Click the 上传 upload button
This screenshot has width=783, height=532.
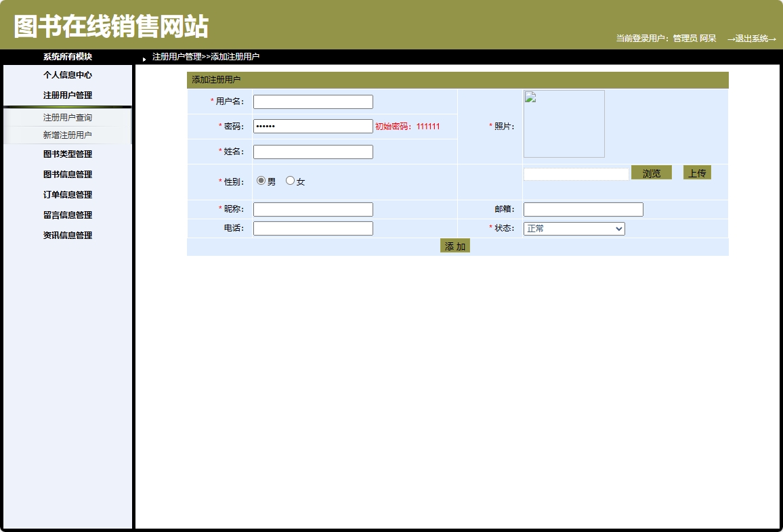point(697,172)
